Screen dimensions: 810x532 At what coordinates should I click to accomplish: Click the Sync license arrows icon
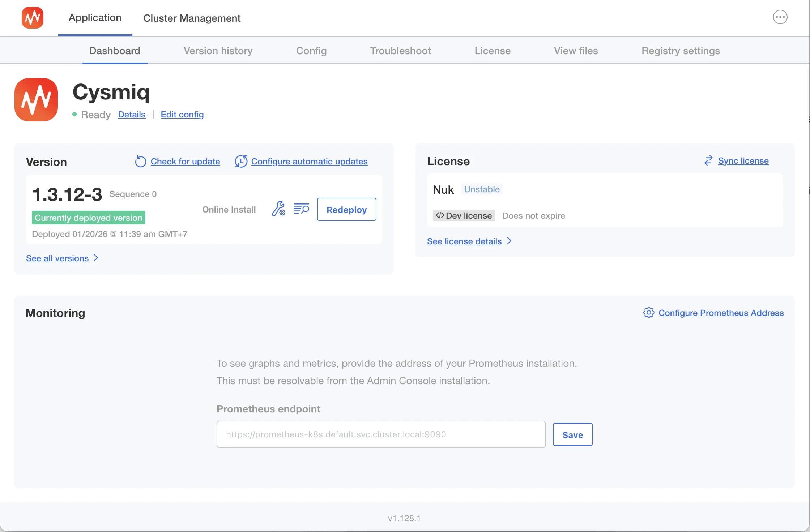708,161
